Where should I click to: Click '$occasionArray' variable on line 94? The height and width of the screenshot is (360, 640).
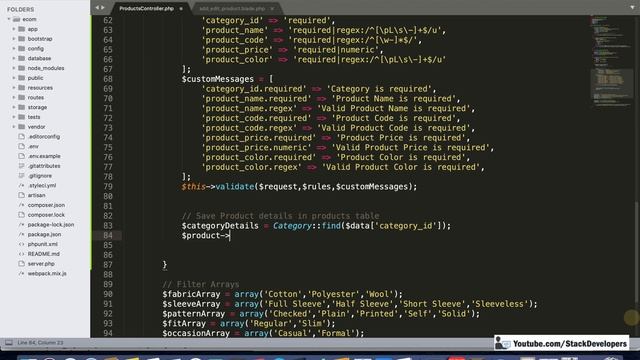click(x=196, y=333)
